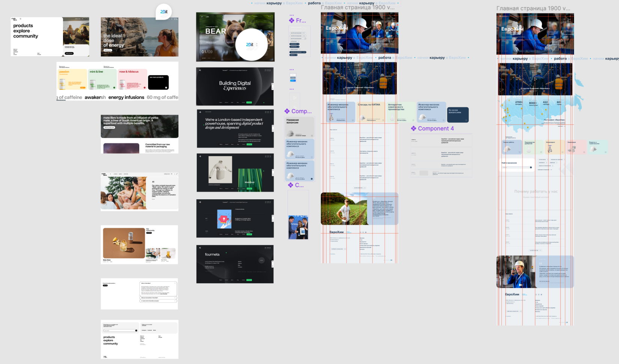Select the "Component 4" label
619x364 pixels.
tap(436, 128)
